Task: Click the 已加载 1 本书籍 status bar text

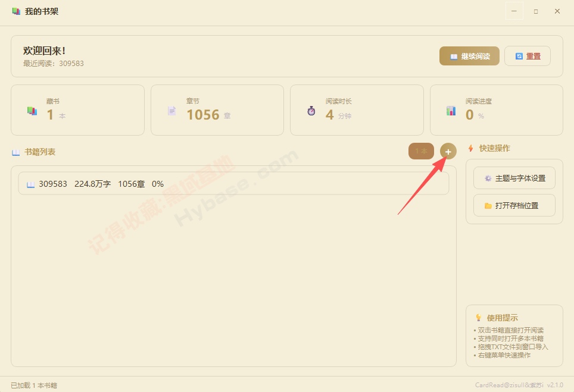Action: [x=34, y=385]
